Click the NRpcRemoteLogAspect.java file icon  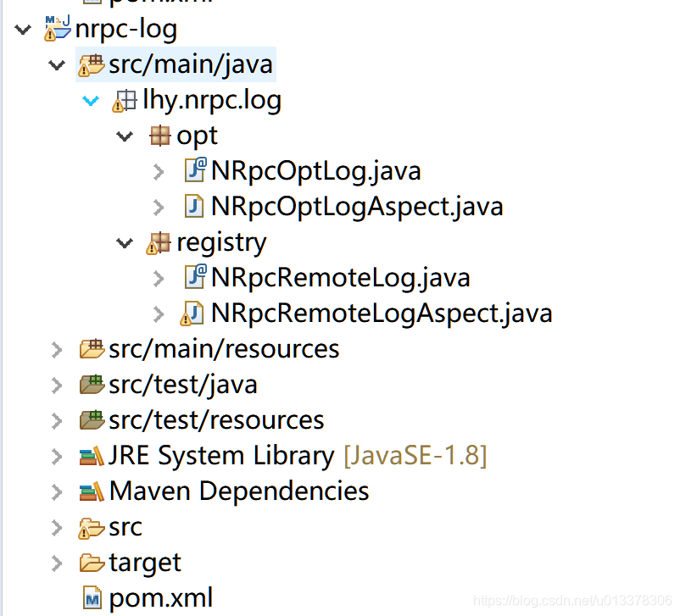point(192,313)
